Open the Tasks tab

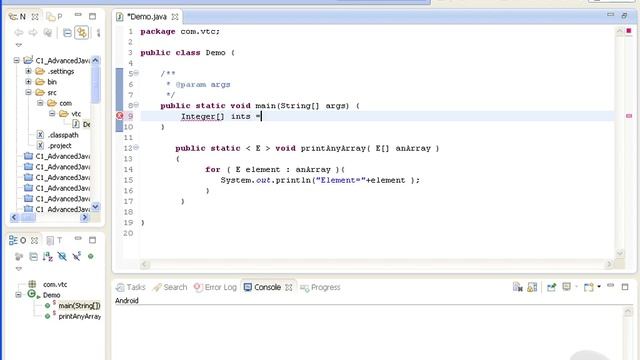coord(131,287)
